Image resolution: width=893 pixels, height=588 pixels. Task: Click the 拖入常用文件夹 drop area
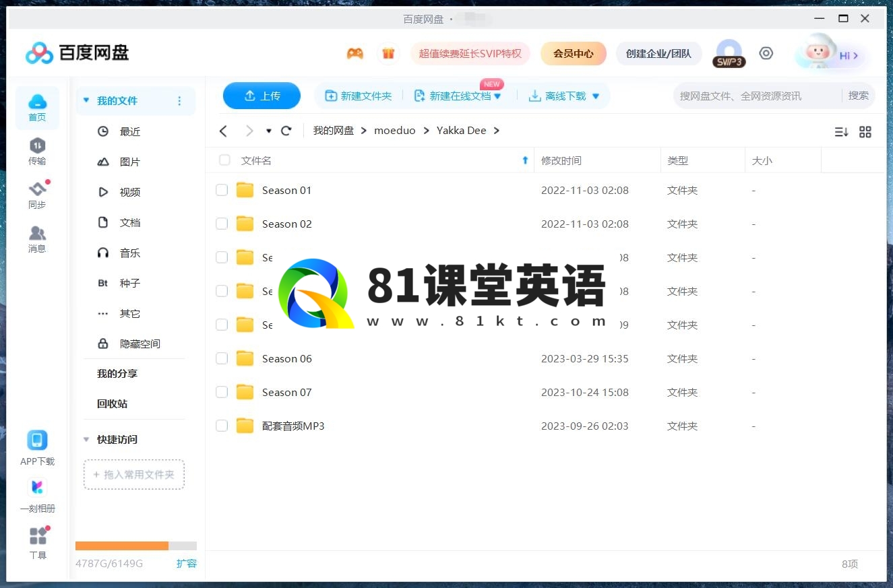click(134, 474)
